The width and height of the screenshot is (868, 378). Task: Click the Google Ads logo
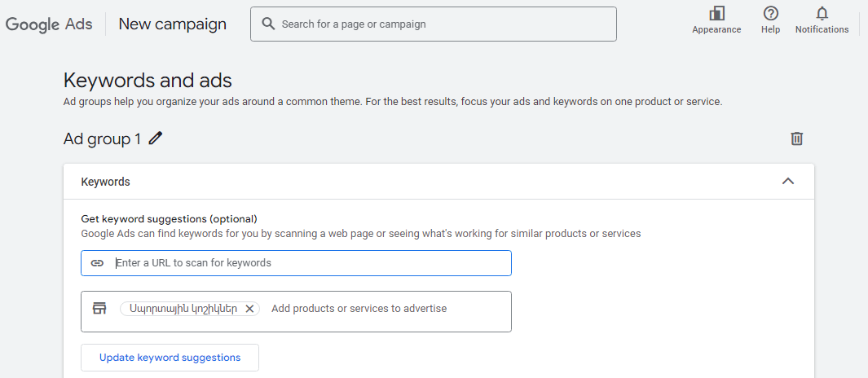[49, 24]
